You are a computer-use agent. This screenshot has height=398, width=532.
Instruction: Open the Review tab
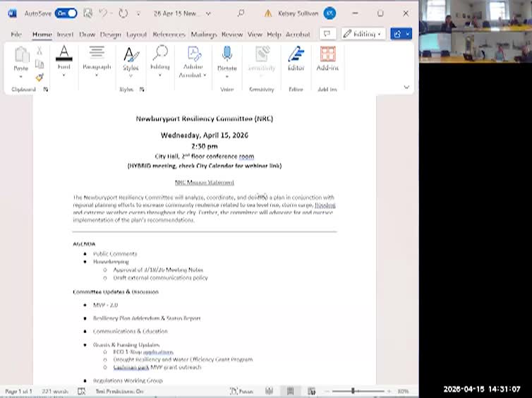231,34
